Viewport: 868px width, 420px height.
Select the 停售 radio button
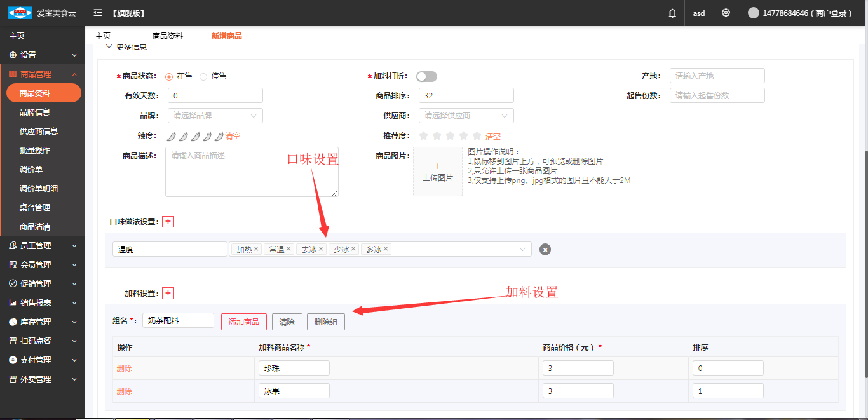point(203,76)
